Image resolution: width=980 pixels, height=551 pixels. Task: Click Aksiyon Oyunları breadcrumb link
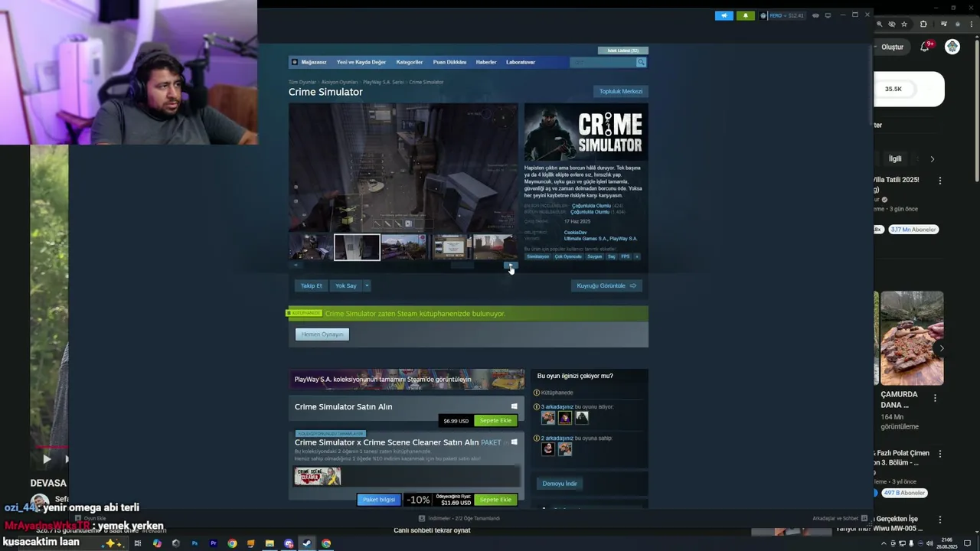tap(339, 82)
